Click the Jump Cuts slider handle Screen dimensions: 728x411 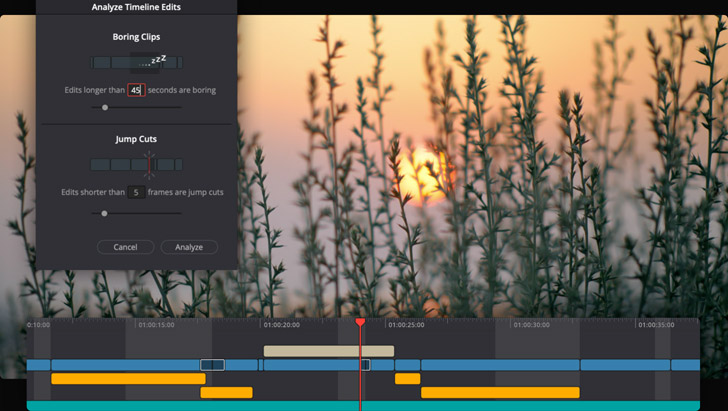(x=104, y=213)
